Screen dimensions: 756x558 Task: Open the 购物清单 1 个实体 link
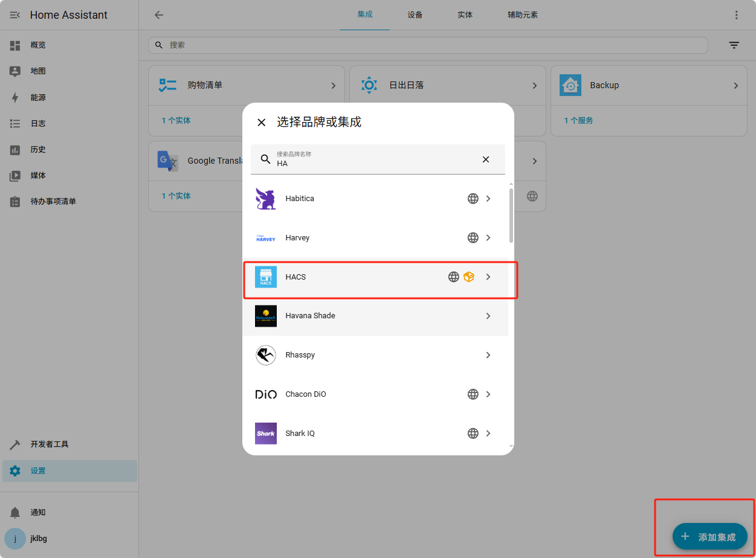[176, 121]
